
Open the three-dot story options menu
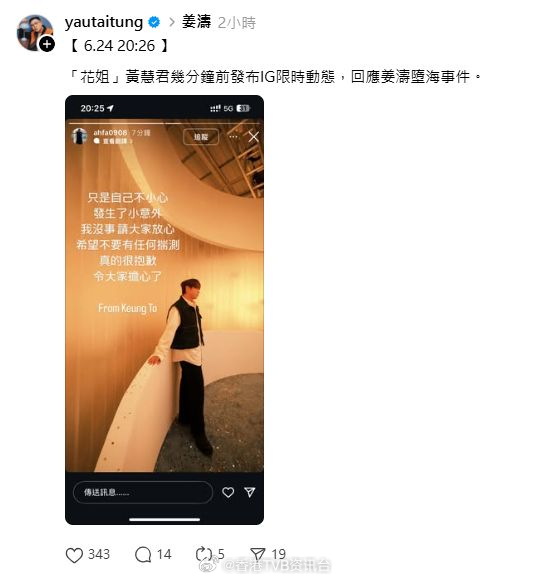(x=233, y=136)
